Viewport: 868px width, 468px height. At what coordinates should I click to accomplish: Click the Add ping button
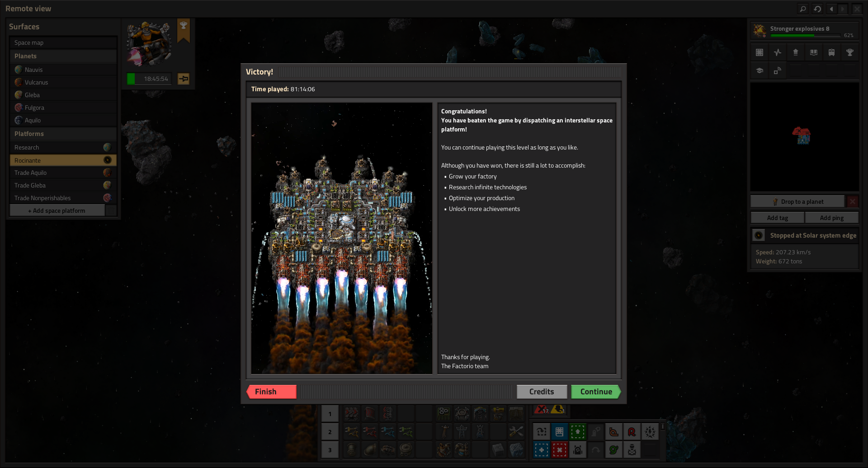tap(831, 218)
